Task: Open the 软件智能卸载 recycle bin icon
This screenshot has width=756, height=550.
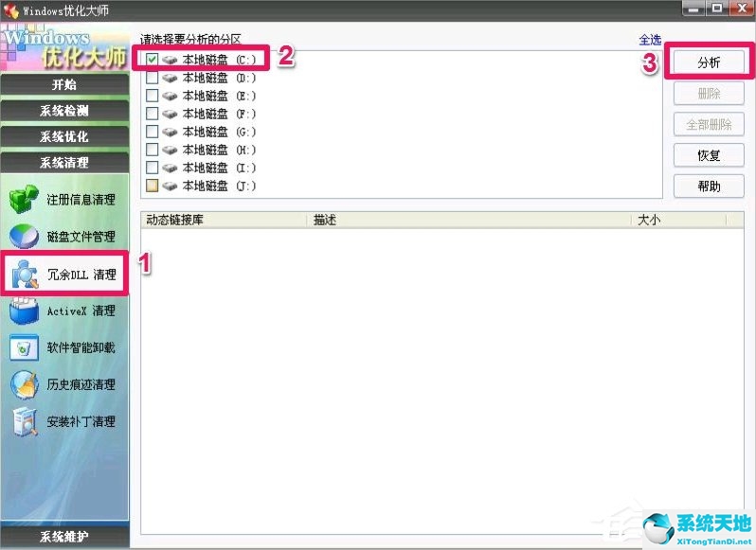Action: click(24, 347)
